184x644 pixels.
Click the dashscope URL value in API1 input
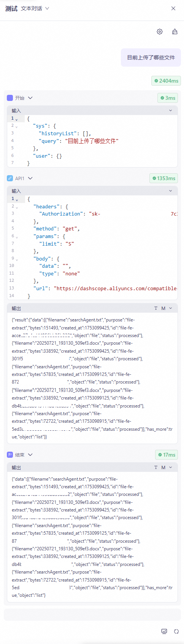click(116, 288)
